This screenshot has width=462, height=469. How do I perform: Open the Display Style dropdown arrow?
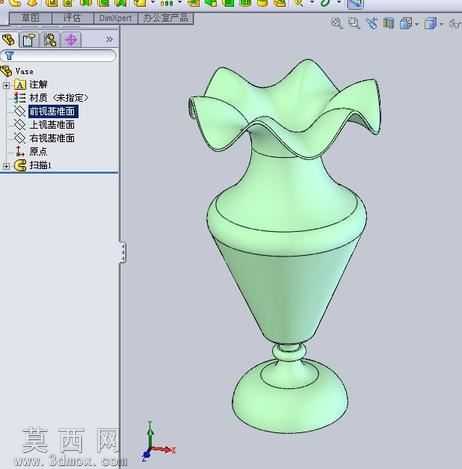(x=441, y=24)
